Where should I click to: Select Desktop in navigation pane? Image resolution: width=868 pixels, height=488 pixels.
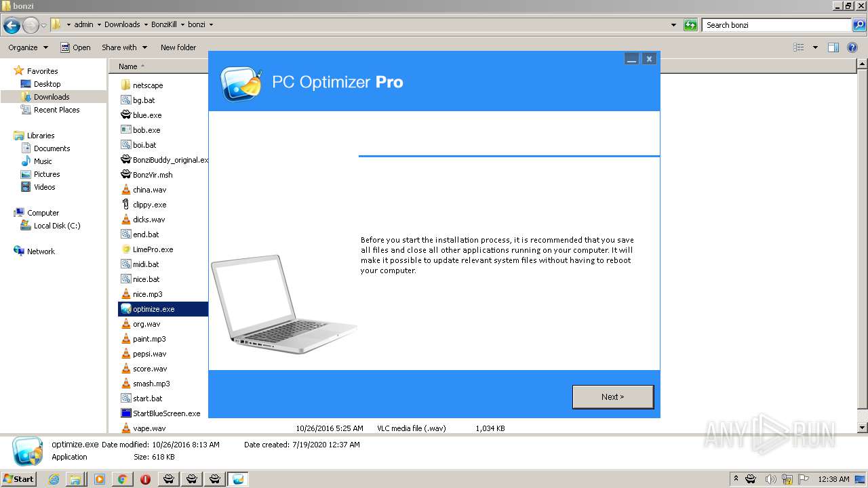tap(47, 84)
